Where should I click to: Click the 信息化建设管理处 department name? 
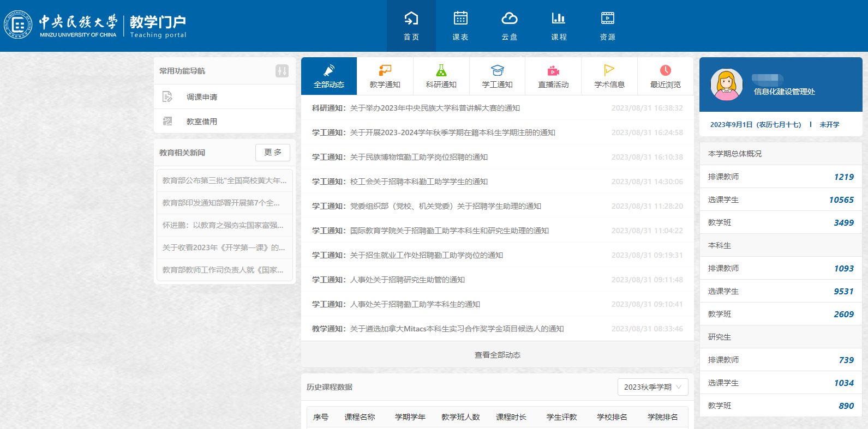point(785,92)
